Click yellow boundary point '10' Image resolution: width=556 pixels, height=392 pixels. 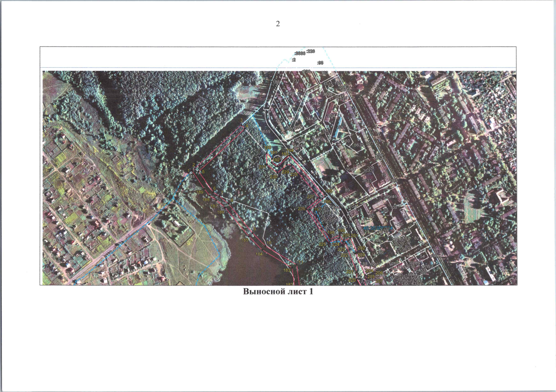(269, 243)
